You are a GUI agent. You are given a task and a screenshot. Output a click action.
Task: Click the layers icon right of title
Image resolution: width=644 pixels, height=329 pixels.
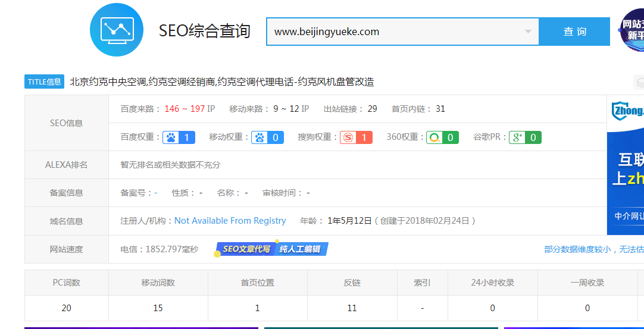click(x=639, y=82)
